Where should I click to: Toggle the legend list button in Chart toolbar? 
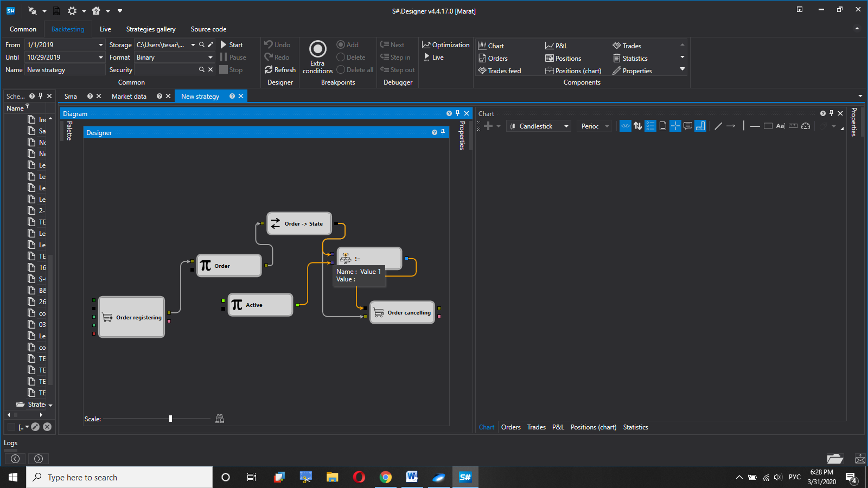click(x=650, y=126)
